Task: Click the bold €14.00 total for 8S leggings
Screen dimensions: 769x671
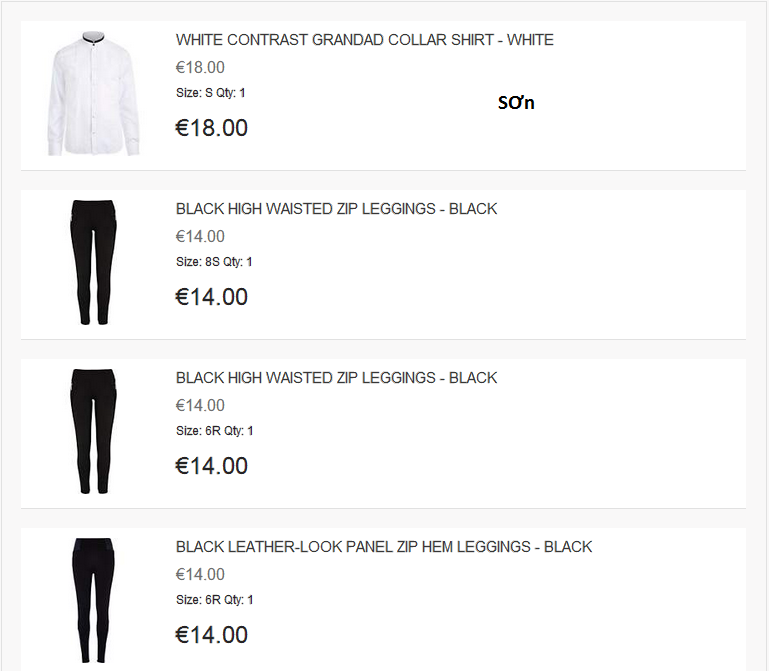Action: [x=211, y=297]
